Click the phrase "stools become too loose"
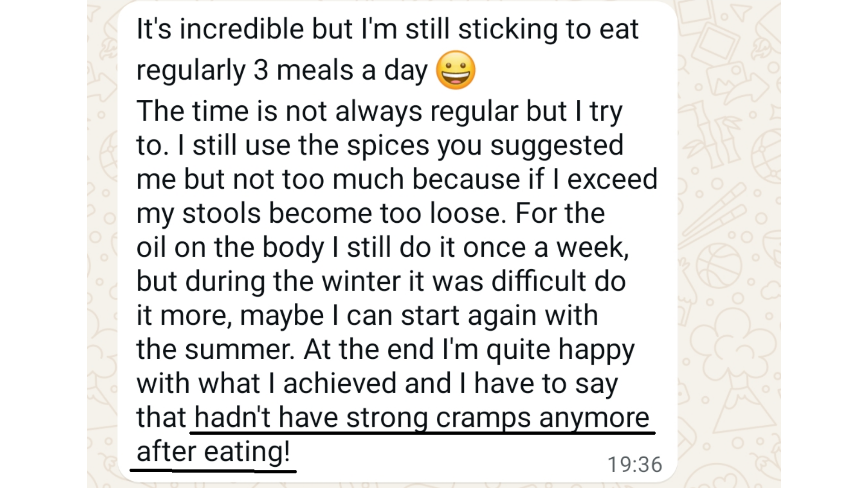Viewport: 868px width, 488px height. tap(344, 213)
